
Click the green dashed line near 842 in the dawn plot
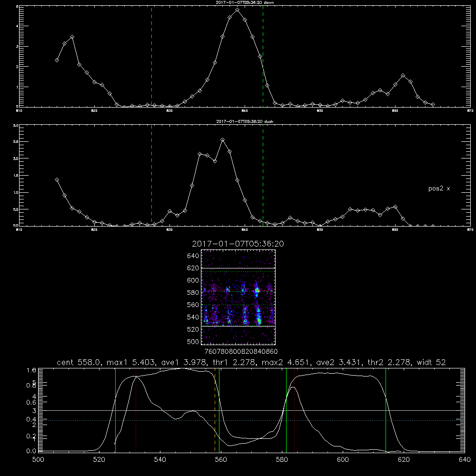pyautogui.click(x=263, y=57)
